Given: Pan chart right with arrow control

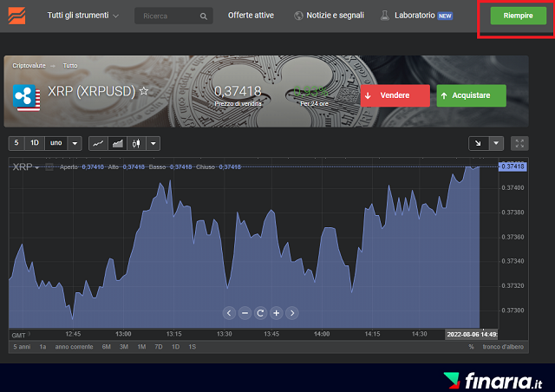Looking at the screenshot, I should (x=292, y=313).
